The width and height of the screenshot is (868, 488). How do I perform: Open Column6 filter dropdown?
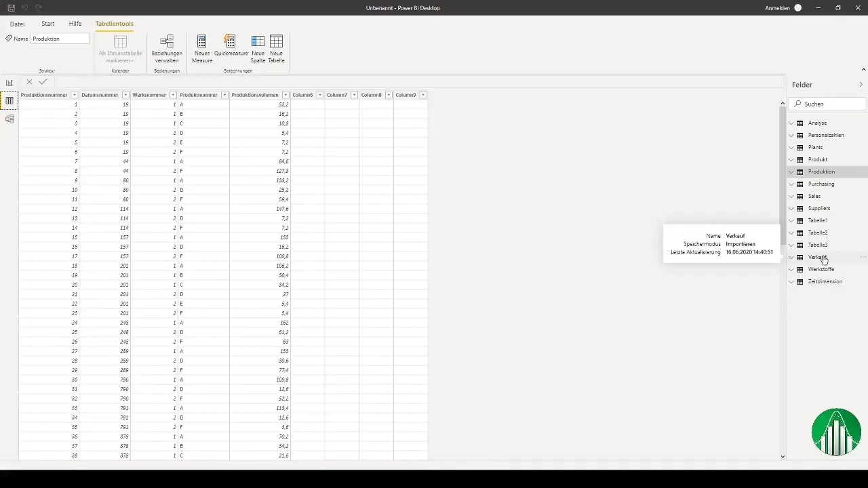[320, 95]
